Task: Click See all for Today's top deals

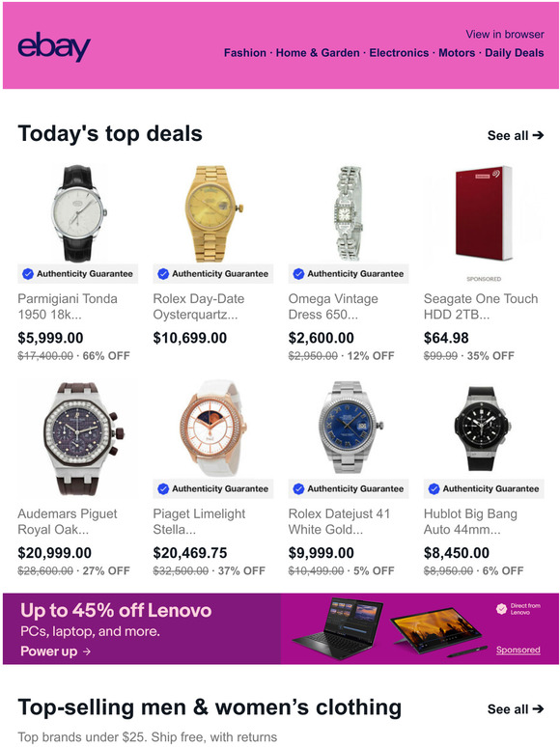Action: pyautogui.click(x=516, y=136)
